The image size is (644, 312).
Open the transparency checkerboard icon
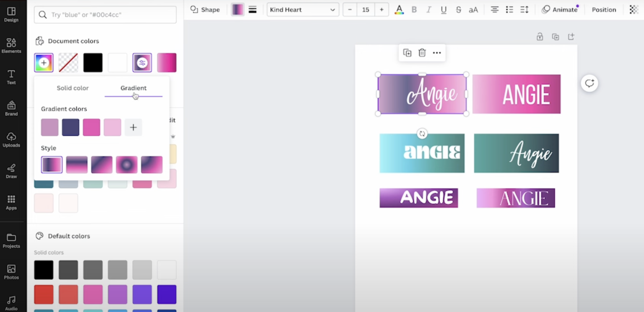tap(634, 10)
